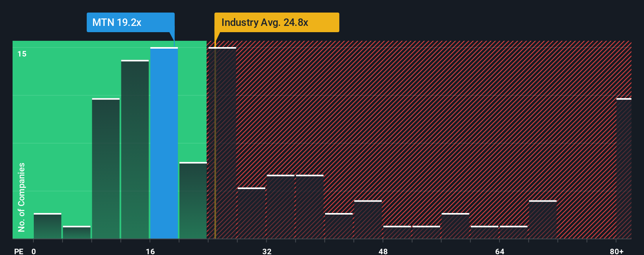The height and width of the screenshot is (255, 644).
Task: Click the bar starting at PE 56
Action: (456, 226)
